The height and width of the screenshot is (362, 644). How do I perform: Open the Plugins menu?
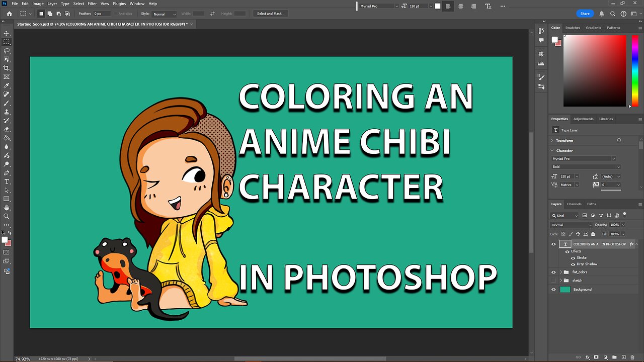tap(119, 4)
